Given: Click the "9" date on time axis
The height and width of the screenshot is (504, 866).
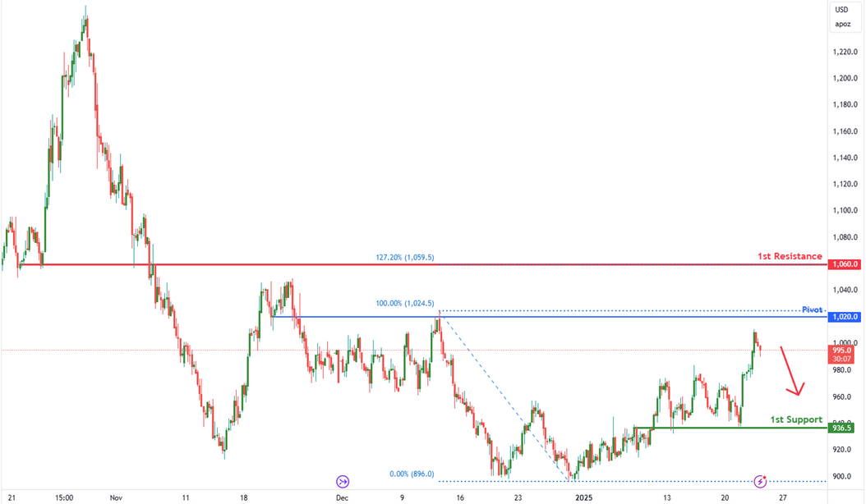Looking at the screenshot, I should [x=402, y=497].
